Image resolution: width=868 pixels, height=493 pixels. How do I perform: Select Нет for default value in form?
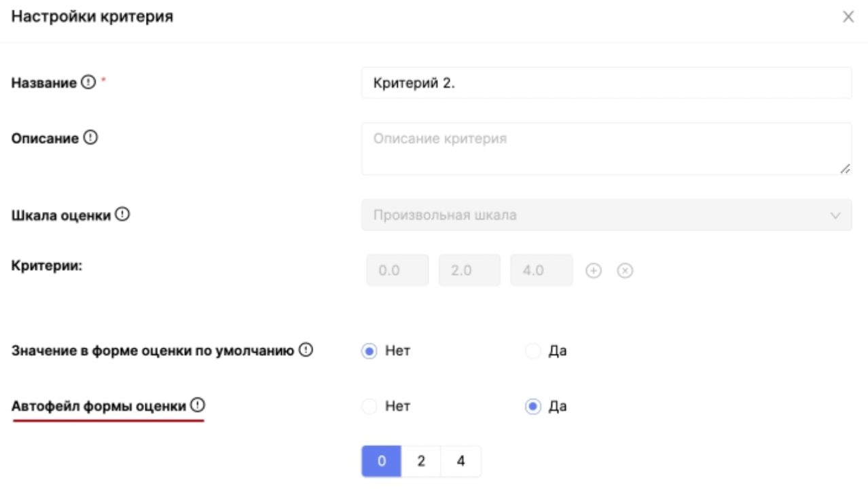click(369, 352)
